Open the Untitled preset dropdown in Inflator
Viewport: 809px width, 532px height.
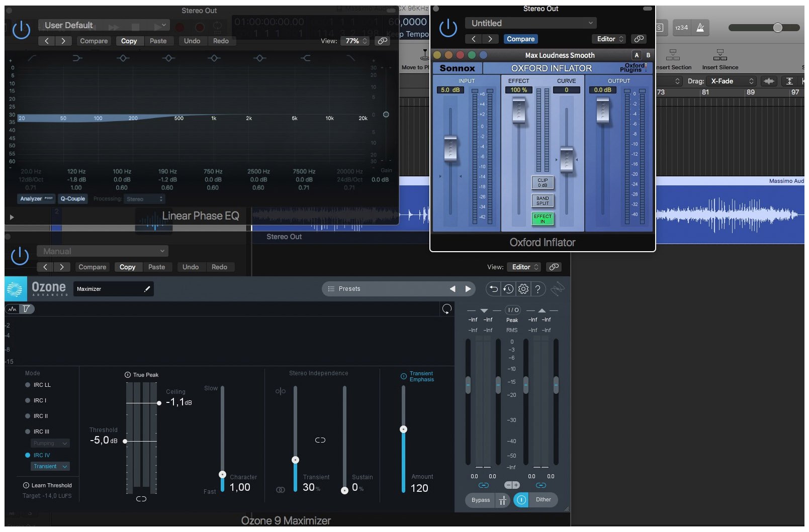point(530,23)
